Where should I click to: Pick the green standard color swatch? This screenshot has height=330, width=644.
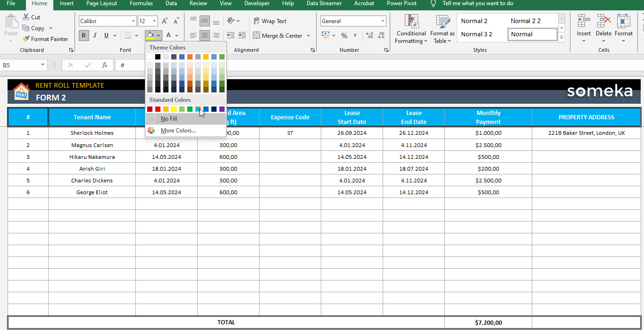tap(190, 109)
